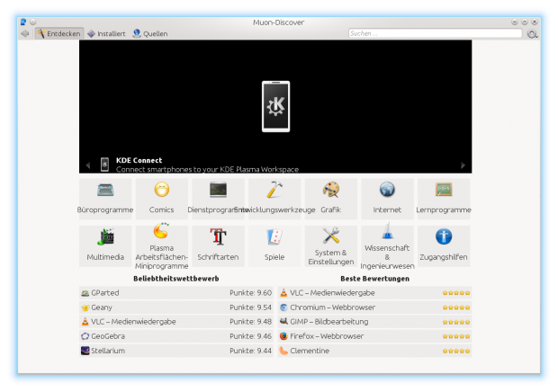558x392 pixels.
Task: Switch to the Installiert tab
Action: coord(106,34)
